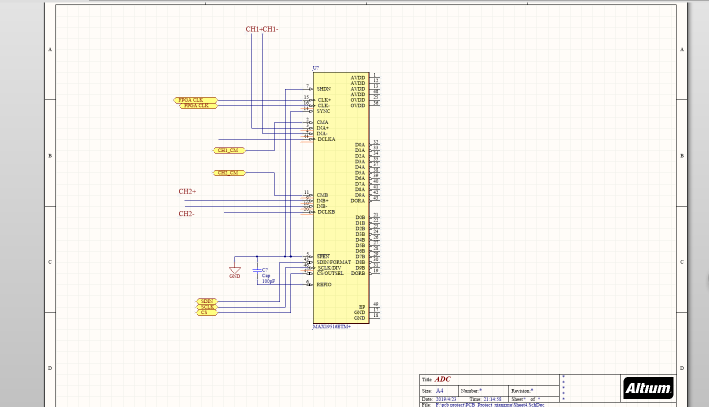Click the DORA pin label
Image resolution: width=709 pixels, height=407 pixels.
click(358, 201)
